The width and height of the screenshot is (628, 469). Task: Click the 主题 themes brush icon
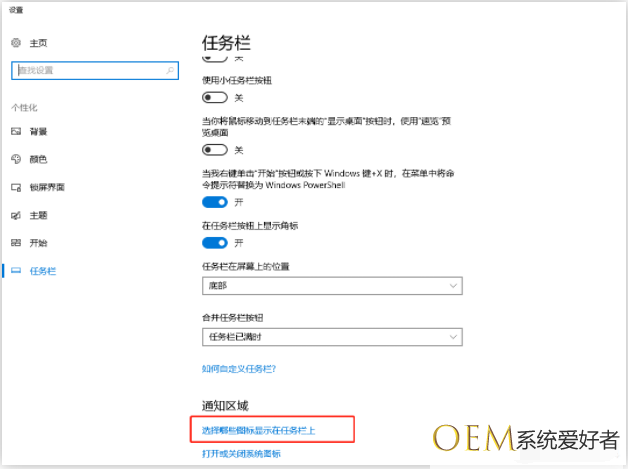[x=16, y=215]
